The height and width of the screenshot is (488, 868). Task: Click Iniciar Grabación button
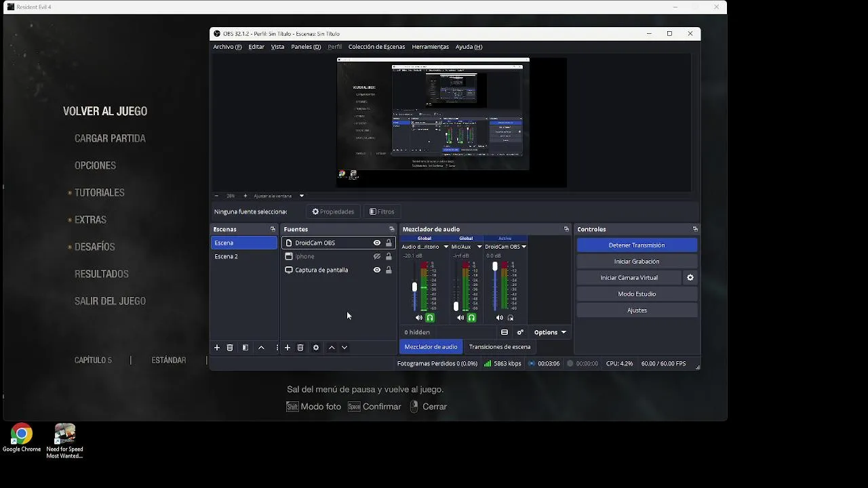(x=637, y=262)
